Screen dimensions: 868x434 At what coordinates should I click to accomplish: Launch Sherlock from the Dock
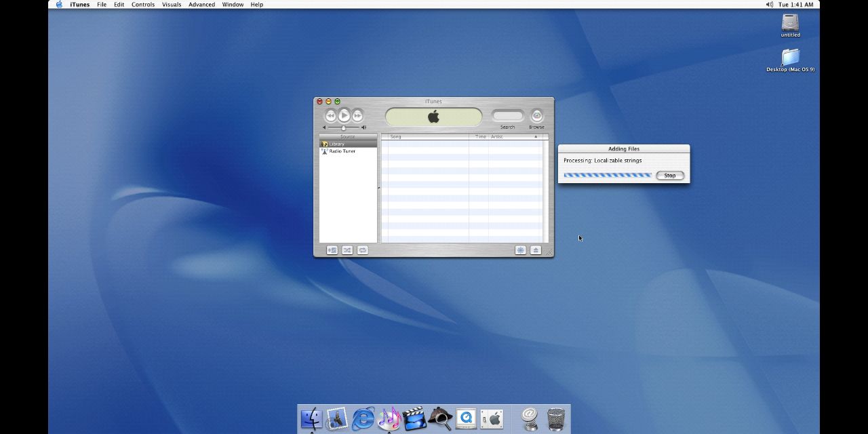pos(440,418)
